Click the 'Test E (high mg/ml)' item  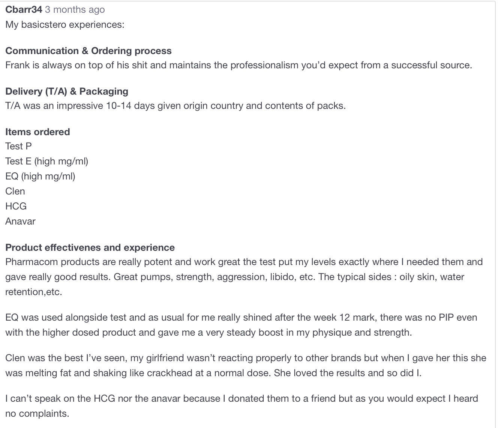coord(47,161)
